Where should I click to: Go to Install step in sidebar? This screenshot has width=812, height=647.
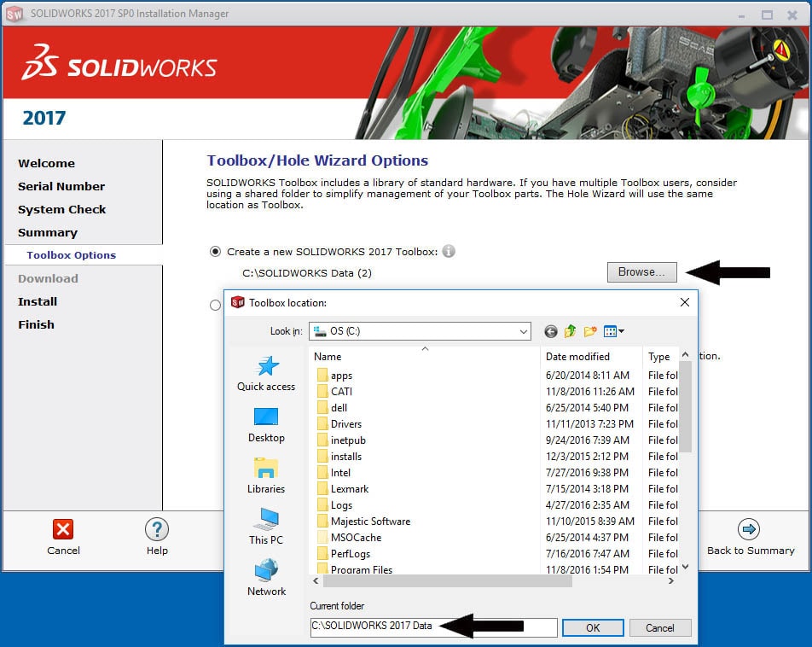pos(38,301)
